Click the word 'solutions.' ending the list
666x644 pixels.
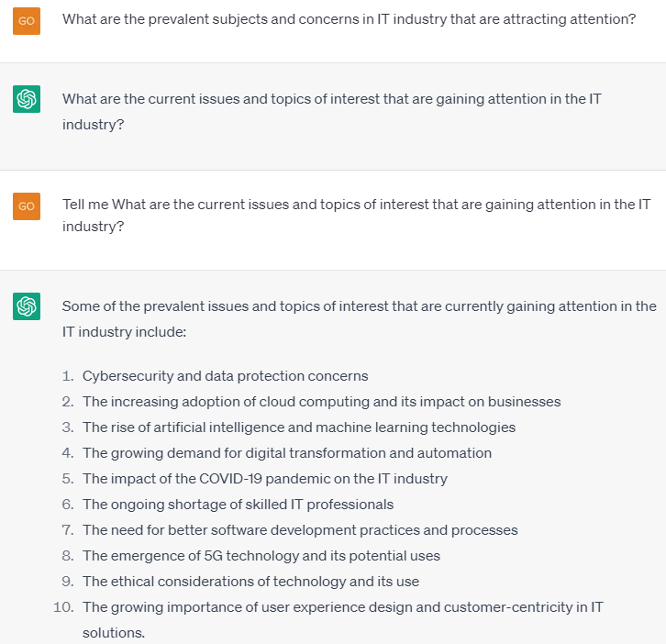pyautogui.click(x=114, y=633)
